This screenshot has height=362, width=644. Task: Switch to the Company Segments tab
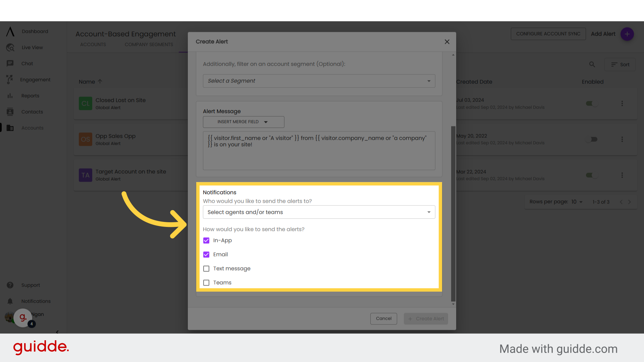tap(149, 44)
